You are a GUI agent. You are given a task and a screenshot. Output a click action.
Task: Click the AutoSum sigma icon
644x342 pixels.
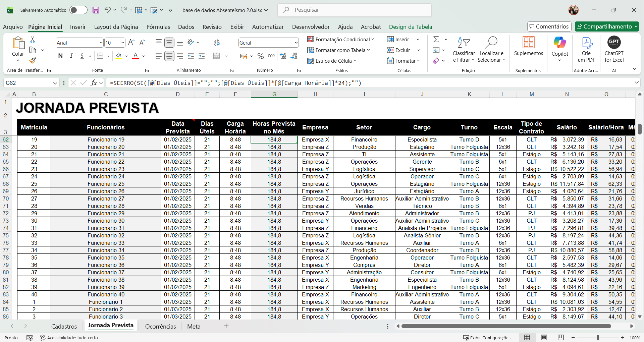[436, 40]
